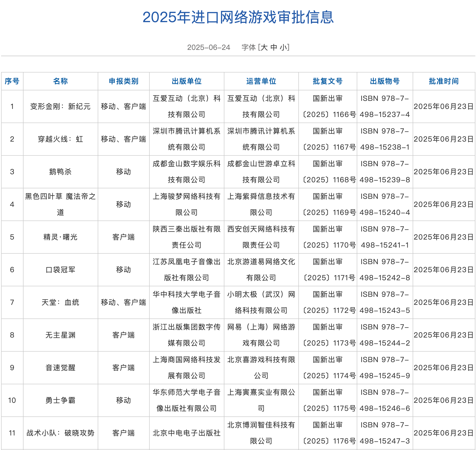
Task: Click game name 战术小队：破晓攻势
Action: (60, 433)
